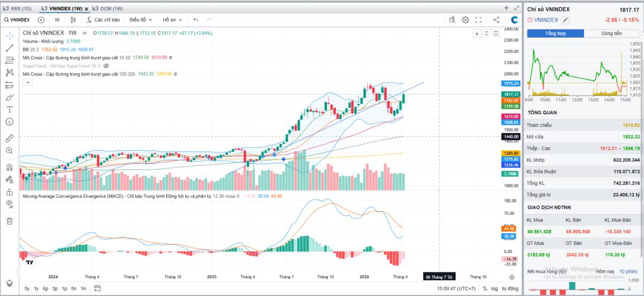This screenshot has height=296, width=644.
Task: Switch to the Dòng tiền tab
Action: pyautogui.click(x=611, y=33)
